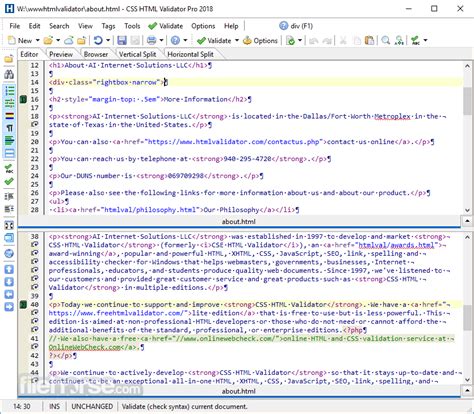
Task: Click the open folder toolbar icon
Action: pos(48,41)
